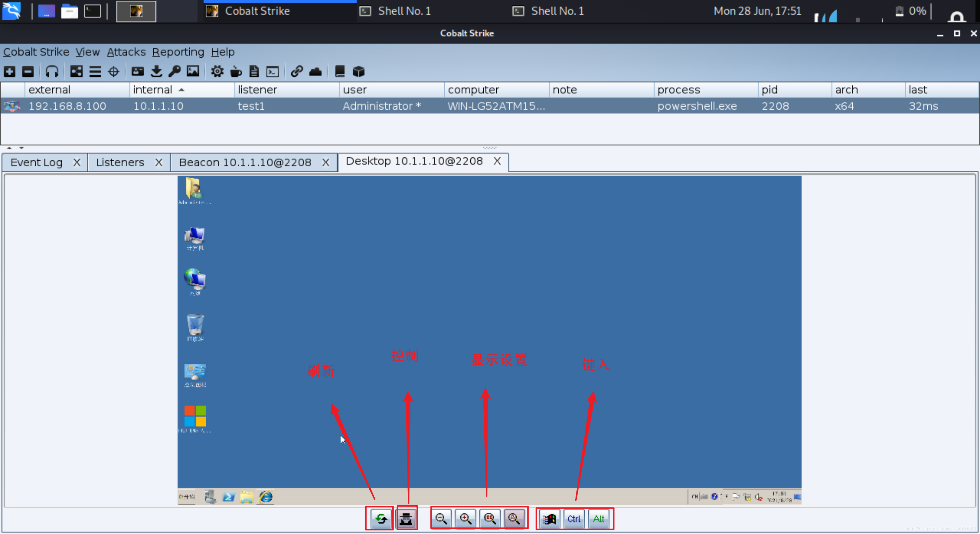Screen dimensions: 980x534
Task: Open the credentials key icon in the toolbar
Action: (x=175, y=71)
